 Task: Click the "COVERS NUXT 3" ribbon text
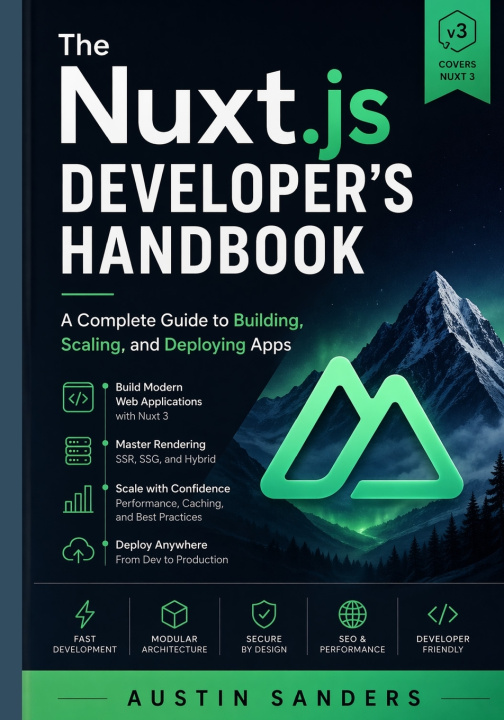[x=457, y=70]
